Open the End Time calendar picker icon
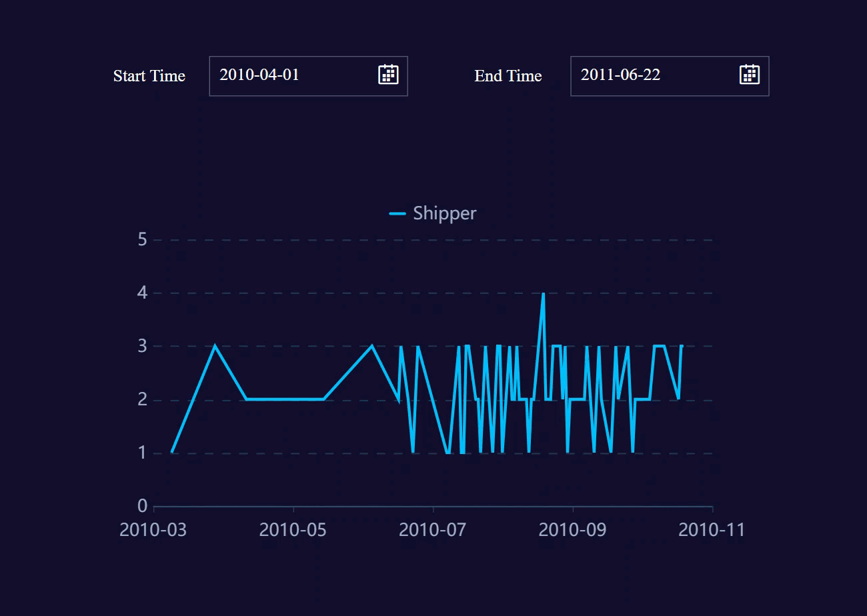The width and height of the screenshot is (867, 616). click(750, 74)
